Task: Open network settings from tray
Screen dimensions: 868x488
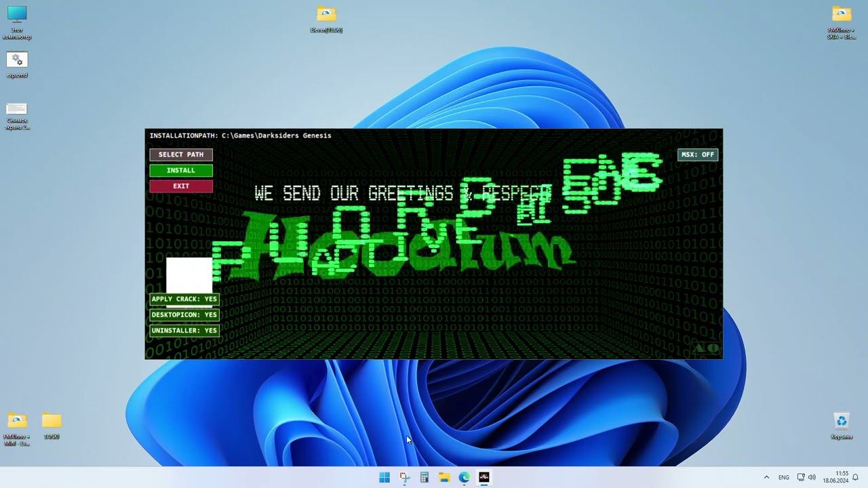Action: pos(801,477)
